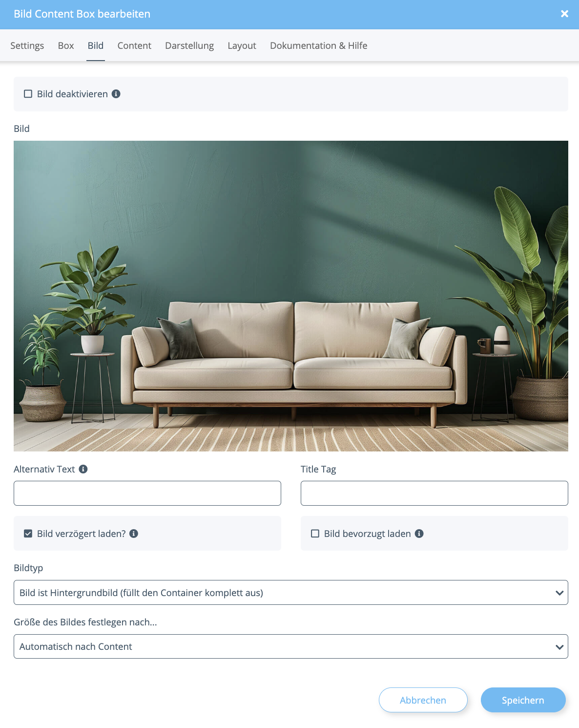579x728 pixels.
Task: Click info icon after Bild verzögert laden
Action: coord(134,534)
